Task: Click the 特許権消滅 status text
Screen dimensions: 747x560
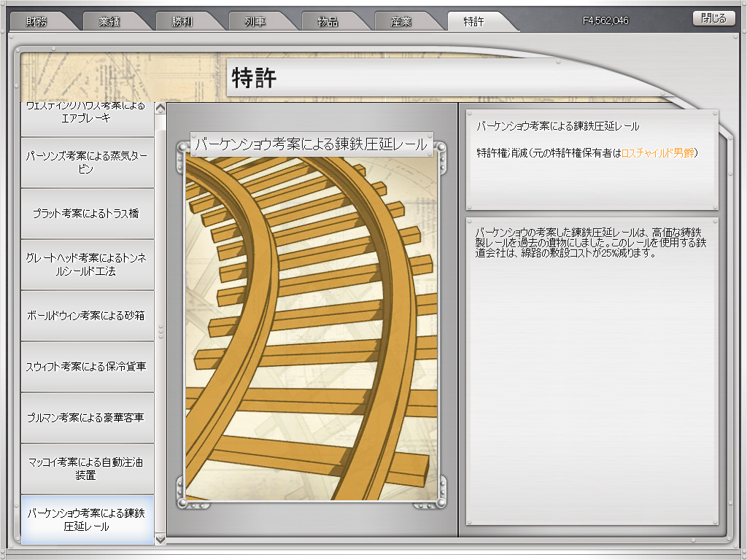Action: coord(502,153)
